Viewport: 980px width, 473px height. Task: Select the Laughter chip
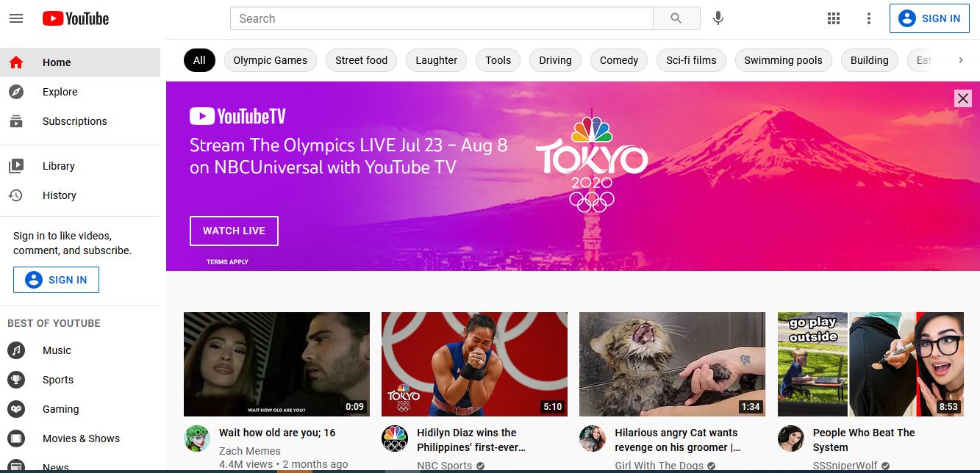(437, 60)
